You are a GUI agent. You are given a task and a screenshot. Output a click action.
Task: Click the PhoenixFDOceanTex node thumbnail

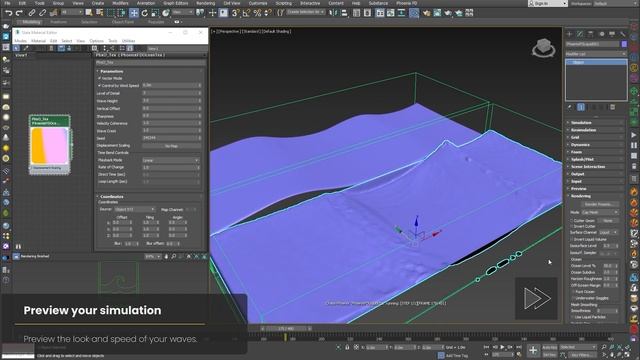click(50, 146)
